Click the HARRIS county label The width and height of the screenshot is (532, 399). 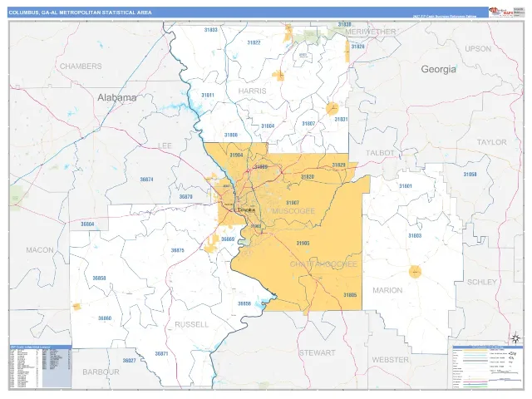pos(252,91)
